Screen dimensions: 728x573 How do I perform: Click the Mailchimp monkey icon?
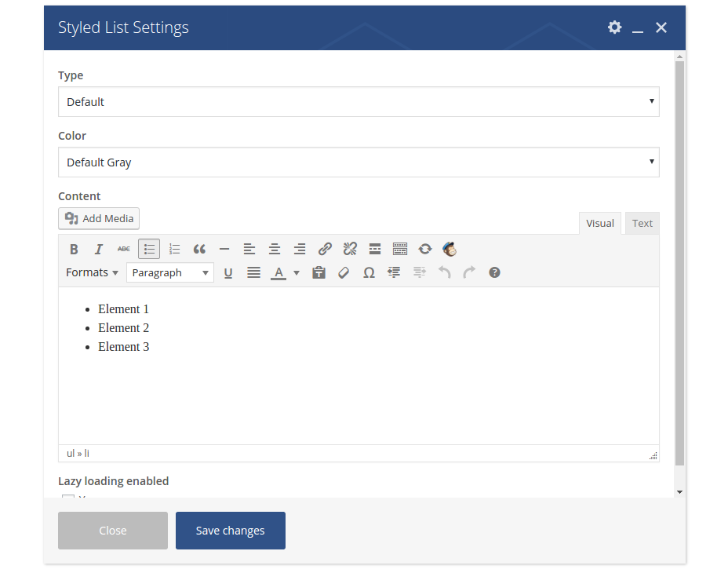(x=450, y=250)
